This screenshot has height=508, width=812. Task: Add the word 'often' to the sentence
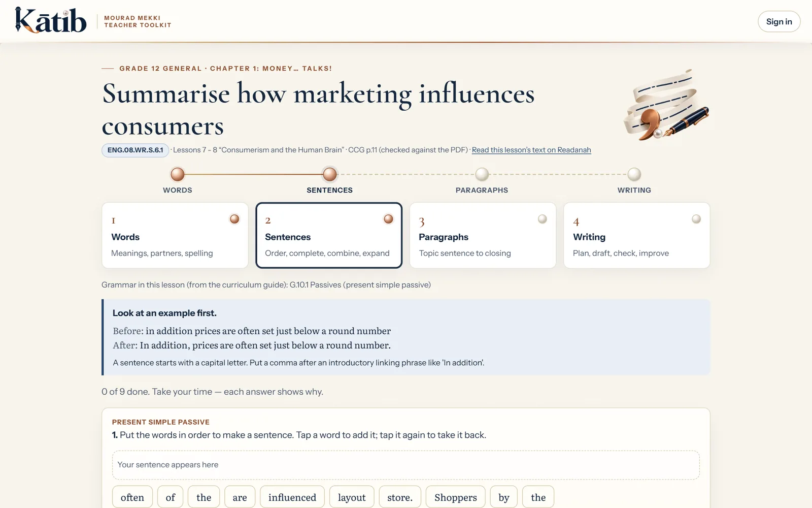pyautogui.click(x=132, y=497)
